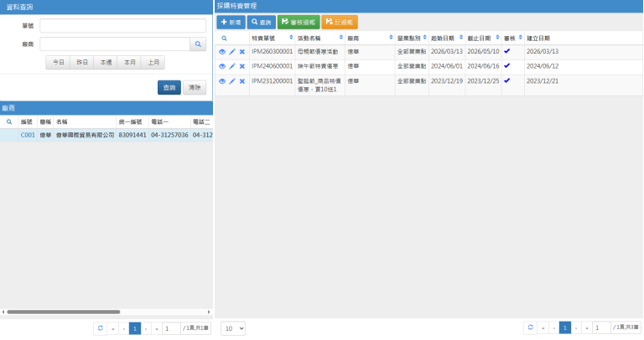Click the blue 查詢 button in query panel
Screen dimensions: 644x340
169,87
